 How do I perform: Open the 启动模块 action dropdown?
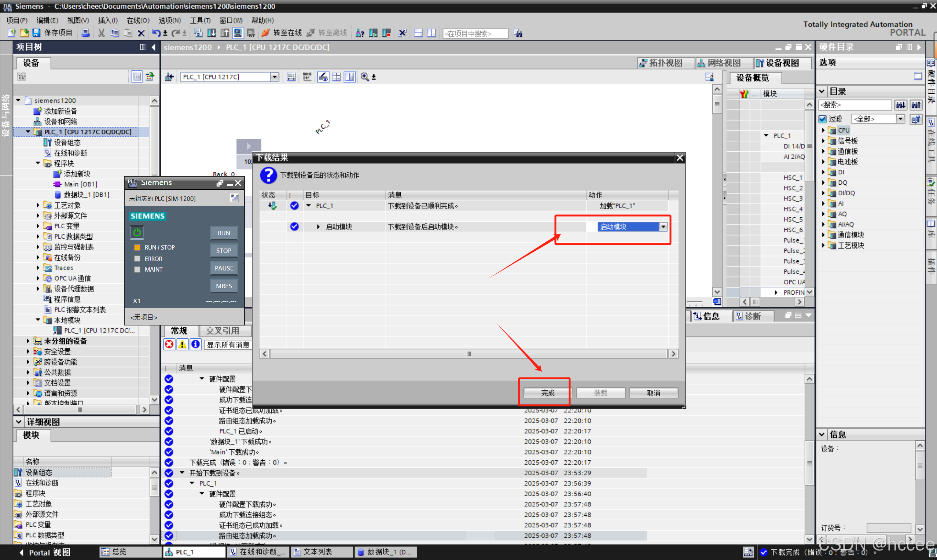pos(663,227)
